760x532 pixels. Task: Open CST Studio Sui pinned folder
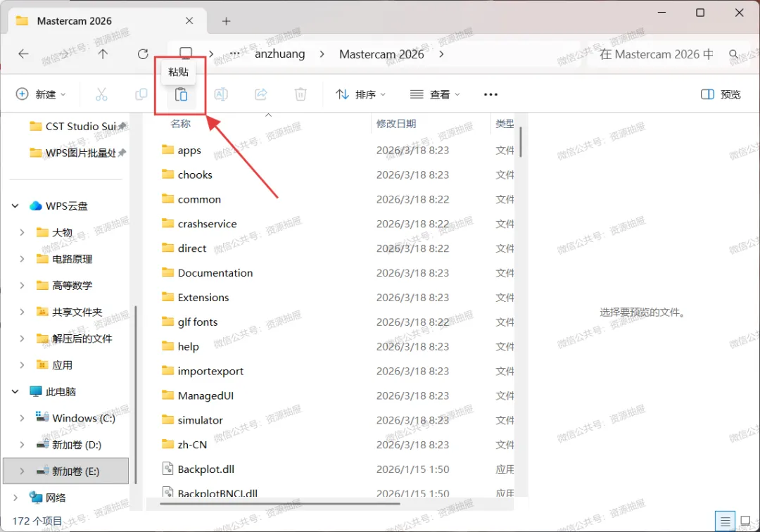(77, 127)
